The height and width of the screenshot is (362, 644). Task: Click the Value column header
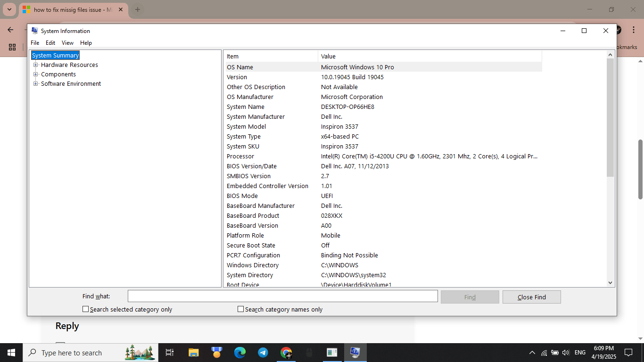tap(430, 56)
